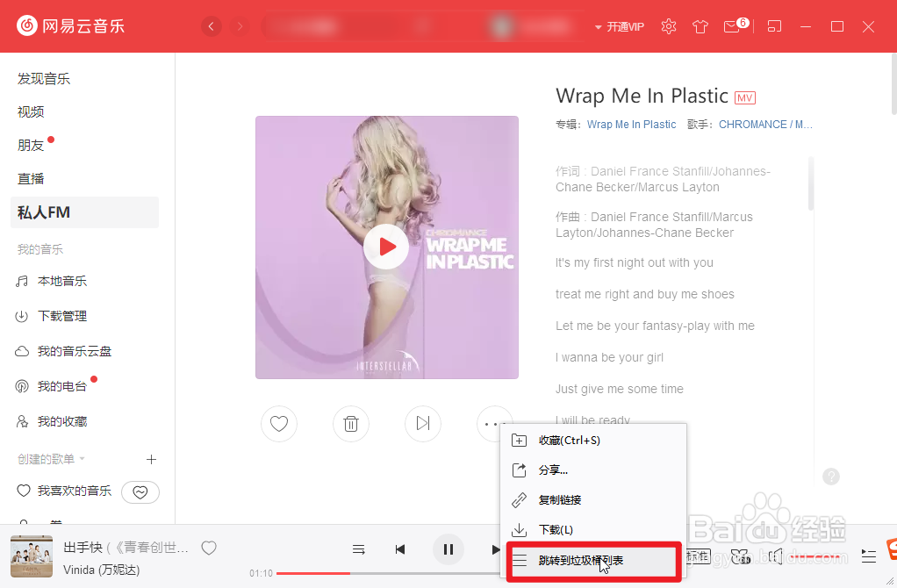Go forward with the right arrow button
897x588 pixels.
[x=240, y=26]
